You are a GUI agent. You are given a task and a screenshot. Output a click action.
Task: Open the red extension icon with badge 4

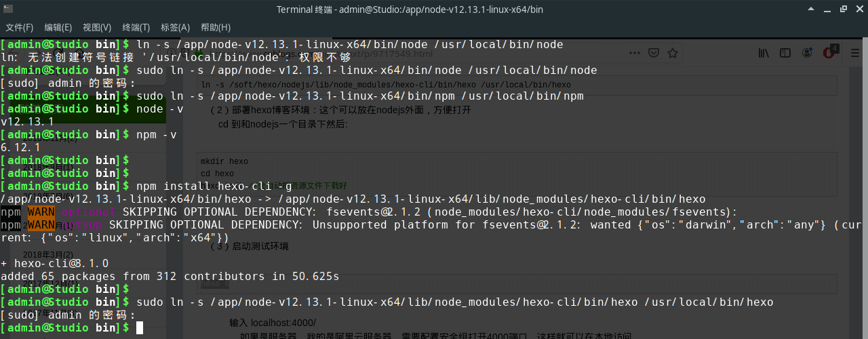tap(830, 52)
